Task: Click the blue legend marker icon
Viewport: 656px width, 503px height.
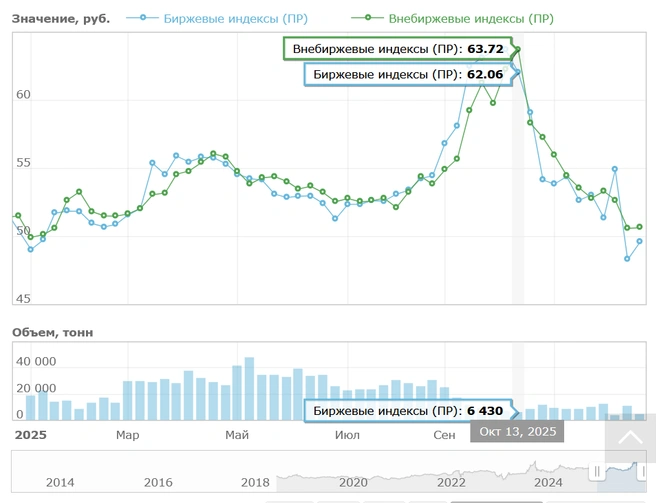Action: 143,18
